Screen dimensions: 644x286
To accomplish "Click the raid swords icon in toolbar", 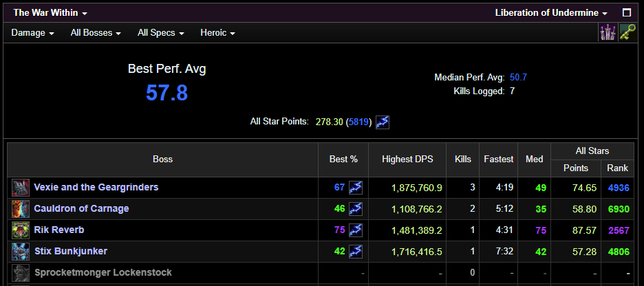I will 608,32.
